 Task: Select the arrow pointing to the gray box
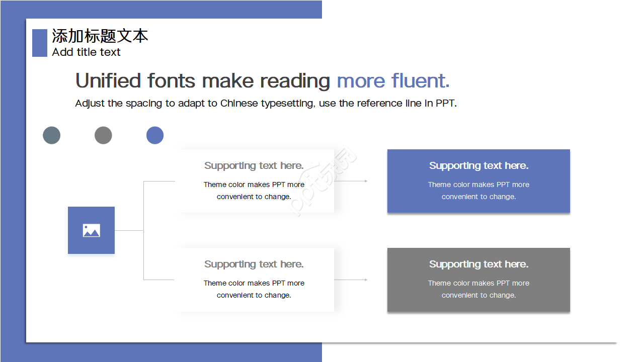click(351, 280)
